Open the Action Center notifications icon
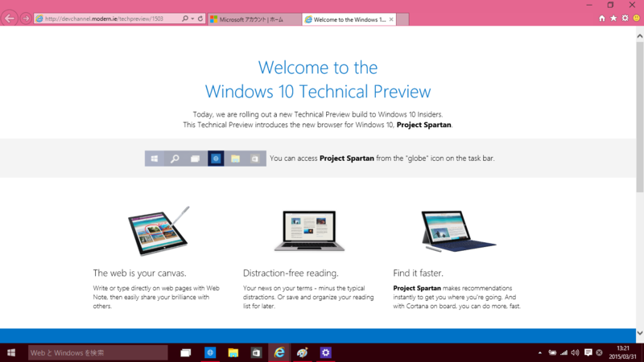The height and width of the screenshot is (362, 644). (x=588, y=352)
